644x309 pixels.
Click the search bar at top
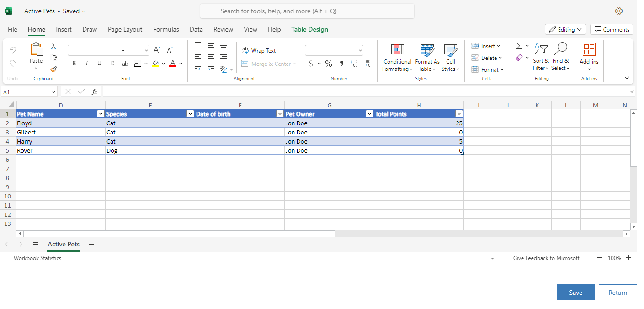coord(307,11)
